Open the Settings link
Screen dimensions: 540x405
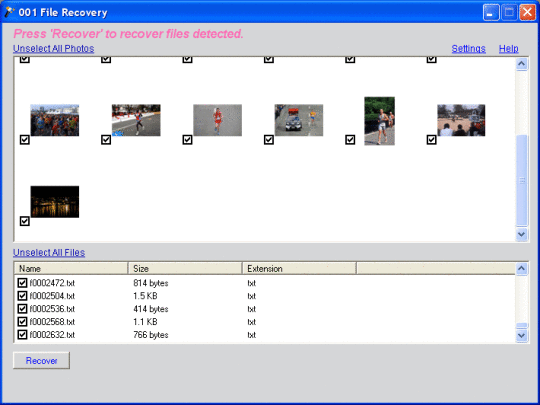click(468, 49)
